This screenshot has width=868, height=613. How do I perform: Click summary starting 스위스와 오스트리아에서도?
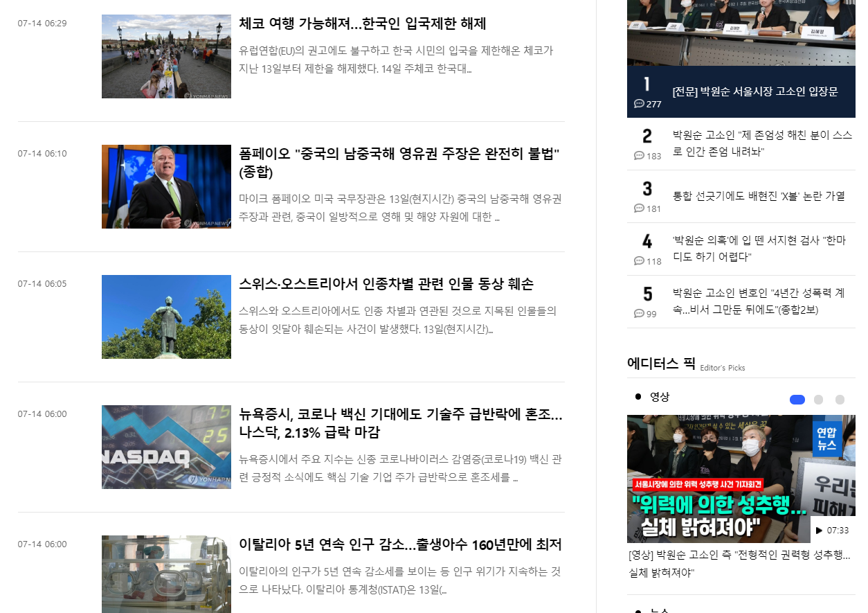(397, 320)
